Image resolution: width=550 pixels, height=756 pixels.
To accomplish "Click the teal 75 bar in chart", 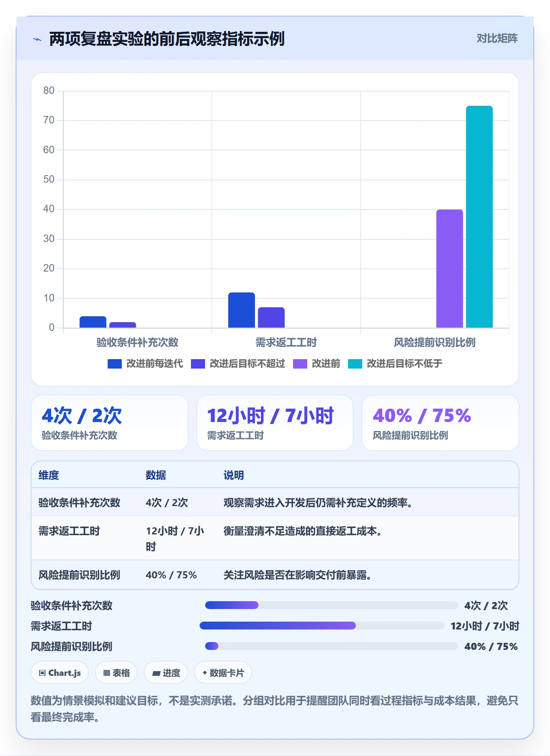I will click(479, 217).
